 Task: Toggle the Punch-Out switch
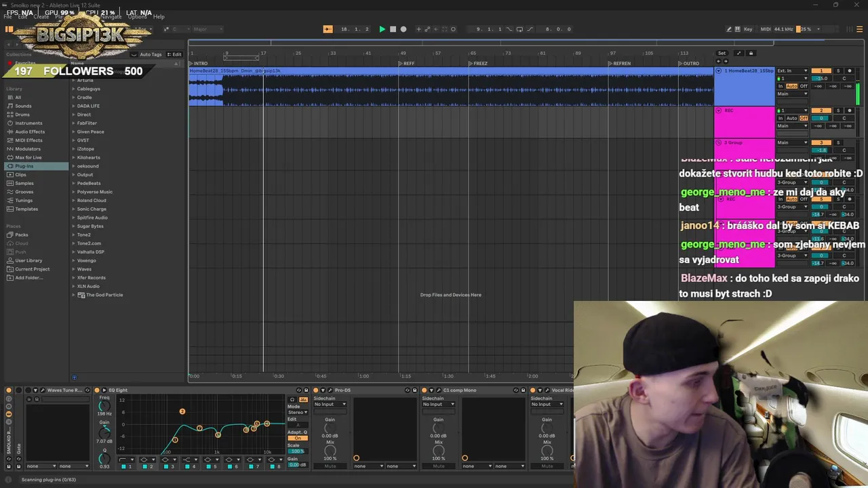[x=530, y=29]
